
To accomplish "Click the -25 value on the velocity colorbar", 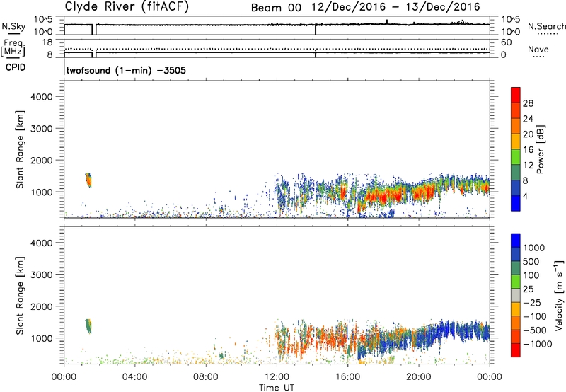I will coord(533,303).
